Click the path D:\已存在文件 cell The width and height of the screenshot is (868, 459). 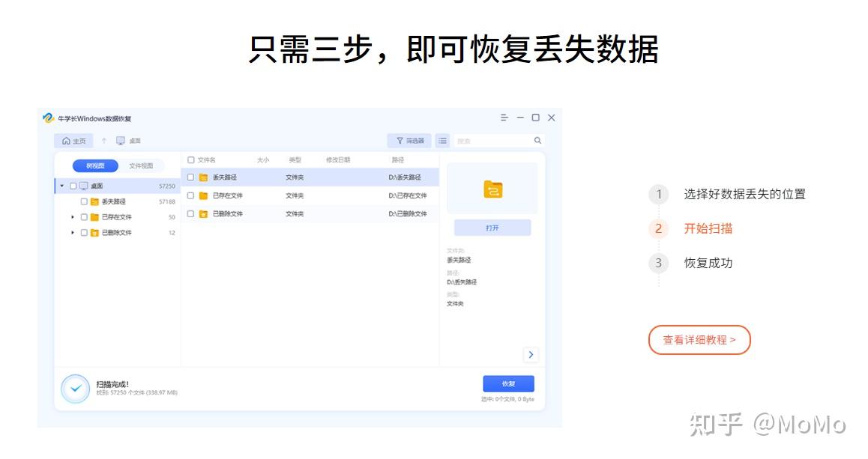click(x=408, y=195)
